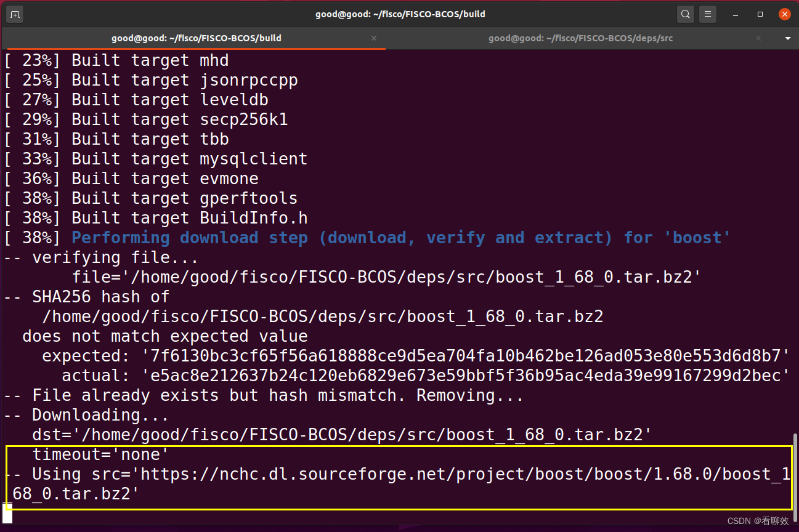This screenshot has width=799, height=532.
Task: Click the '-- verifying file...' line
Action: 102,257
